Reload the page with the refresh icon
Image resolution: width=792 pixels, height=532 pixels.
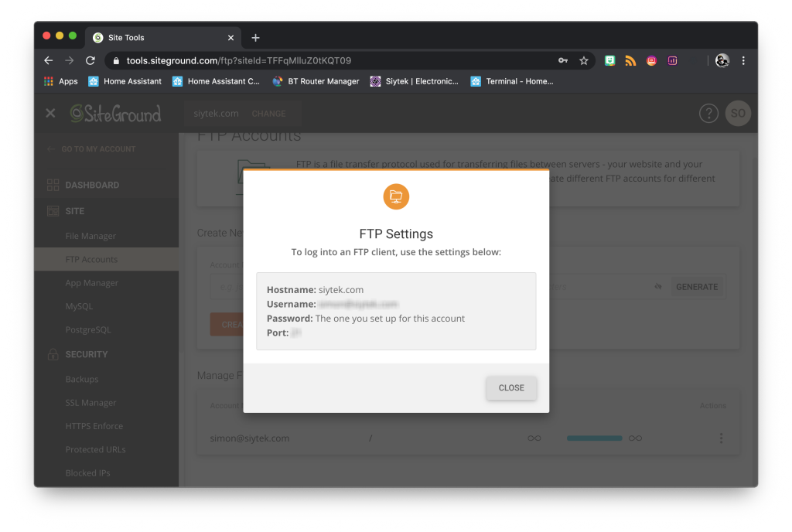[x=90, y=60]
